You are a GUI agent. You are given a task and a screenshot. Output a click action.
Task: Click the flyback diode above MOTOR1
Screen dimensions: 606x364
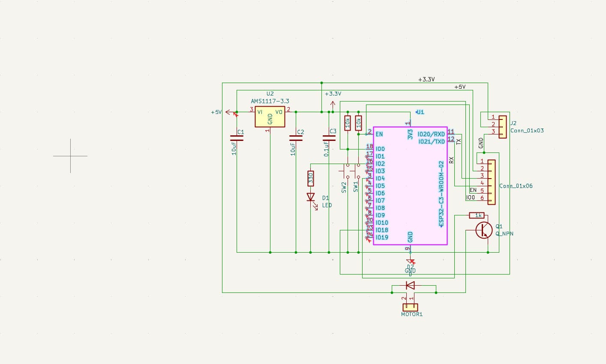point(410,285)
